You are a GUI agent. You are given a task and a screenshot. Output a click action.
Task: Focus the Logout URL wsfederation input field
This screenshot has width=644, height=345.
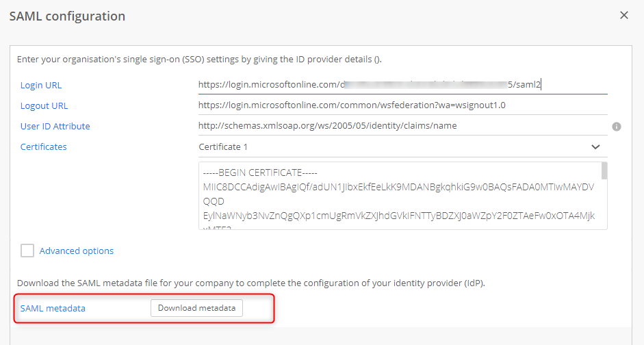402,105
